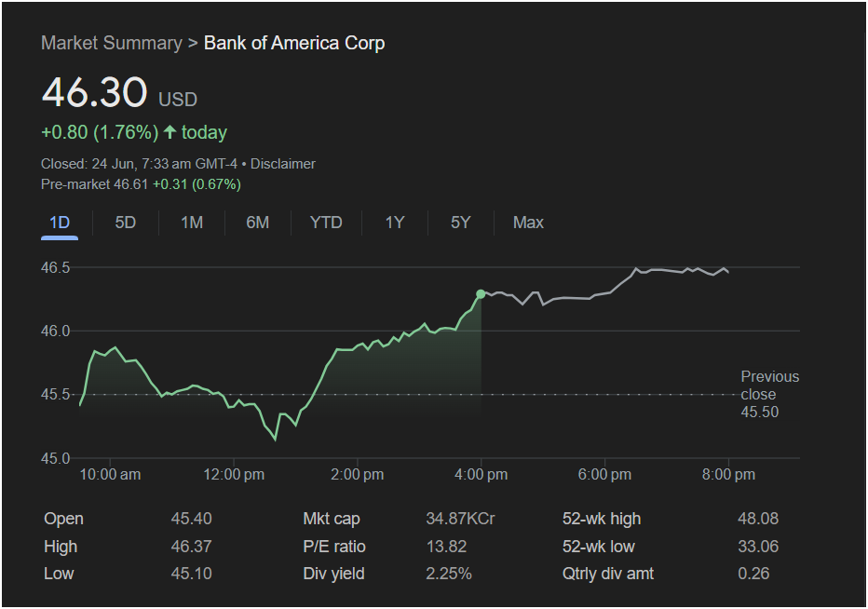Click the Qtrly div amt label
The width and height of the screenshot is (868, 609).
coord(608,574)
